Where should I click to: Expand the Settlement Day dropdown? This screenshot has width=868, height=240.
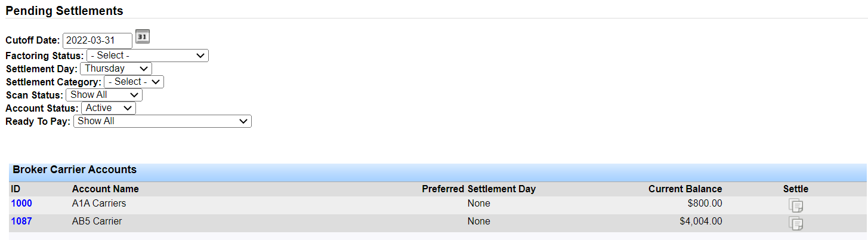[116, 69]
